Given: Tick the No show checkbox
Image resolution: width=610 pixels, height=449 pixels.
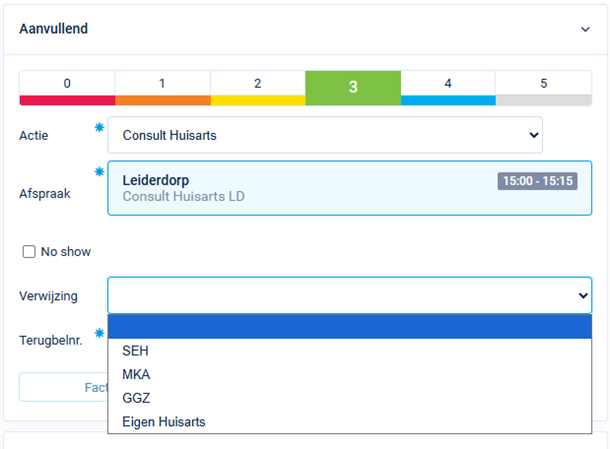Looking at the screenshot, I should pos(29,251).
